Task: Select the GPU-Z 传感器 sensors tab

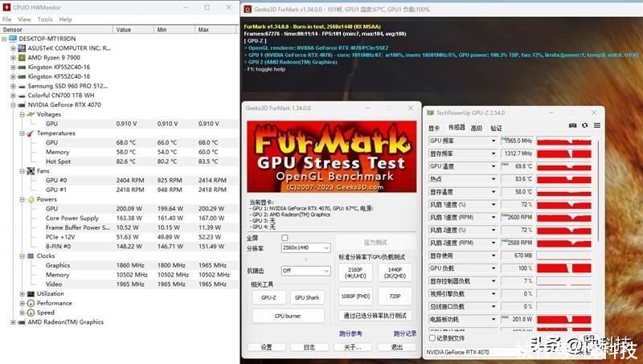Action: point(457,128)
